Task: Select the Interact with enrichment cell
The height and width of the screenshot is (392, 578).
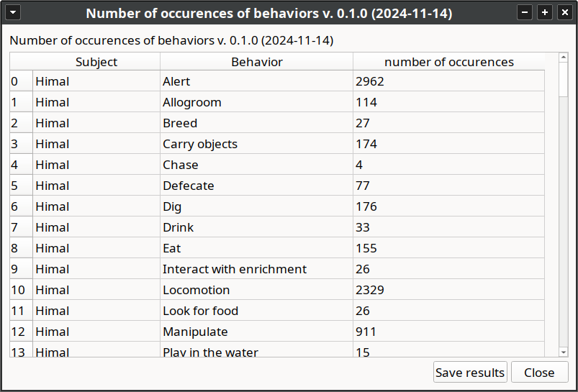Action: (256, 269)
